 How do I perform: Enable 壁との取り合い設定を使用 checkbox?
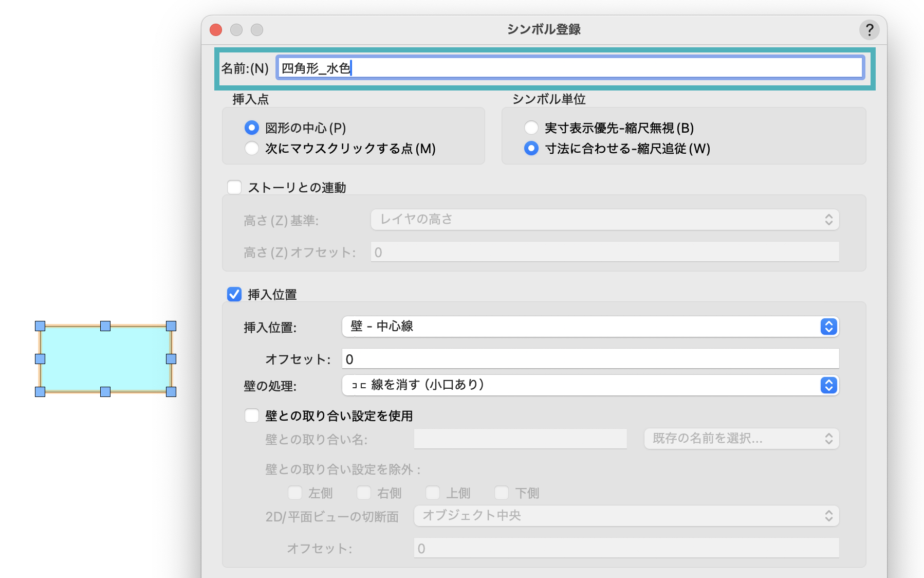coord(252,416)
